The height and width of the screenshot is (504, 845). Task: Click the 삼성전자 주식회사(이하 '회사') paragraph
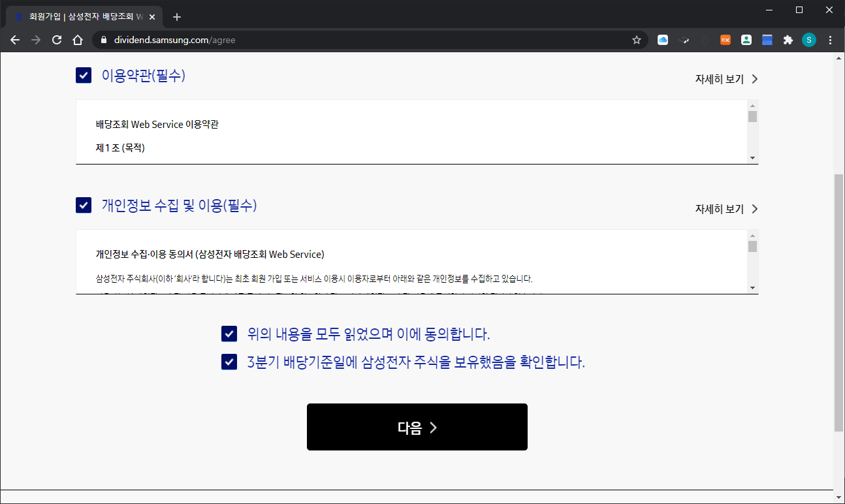point(314,279)
